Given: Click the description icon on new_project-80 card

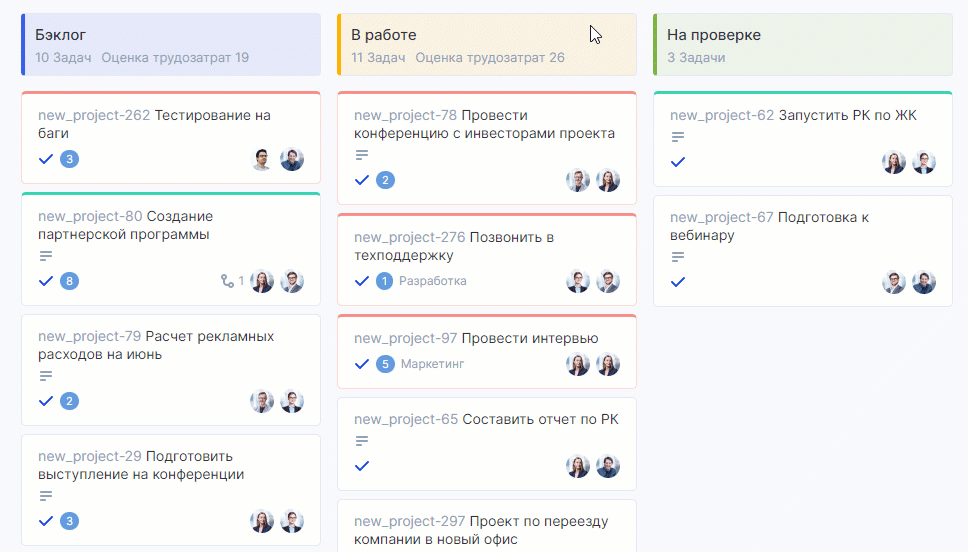Looking at the screenshot, I should click(x=46, y=256).
